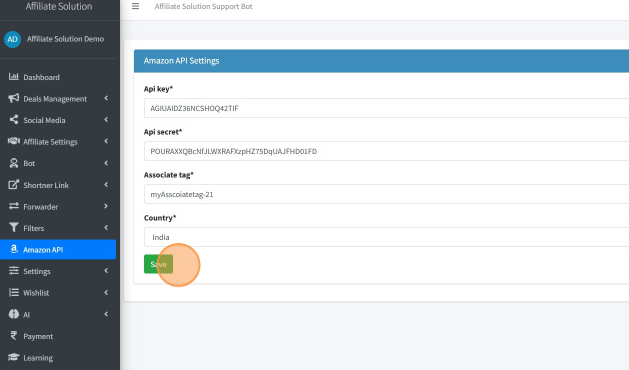Click the Shortner Link edit icon
Screen dimensions: 629x370
coord(14,185)
